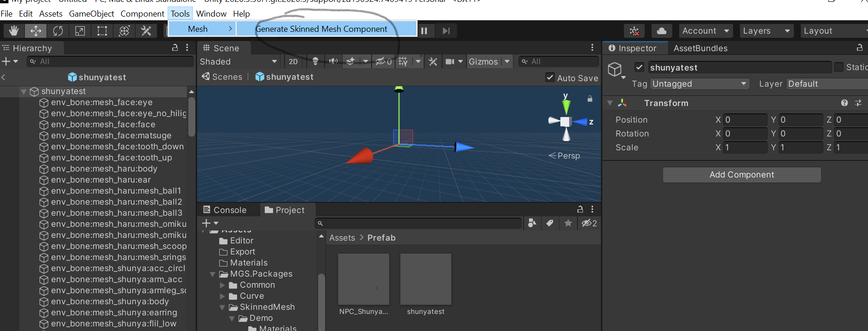This screenshot has height=331, width=868.
Task: Toggle 2D view mode
Action: click(293, 61)
